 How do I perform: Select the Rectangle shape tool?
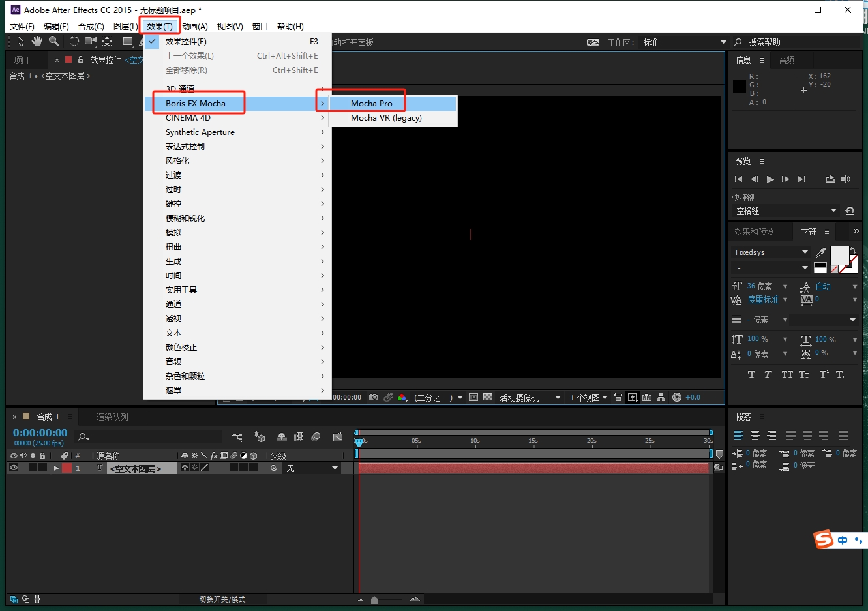tap(128, 41)
